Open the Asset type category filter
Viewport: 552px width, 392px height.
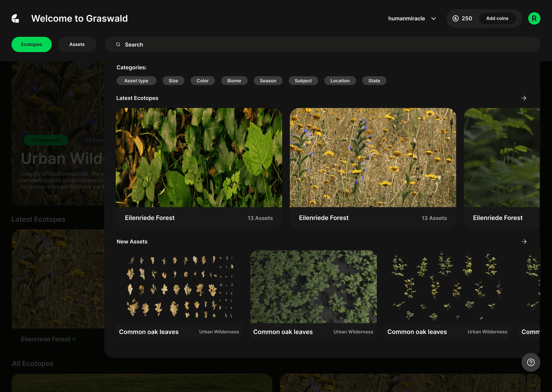click(x=136, y=81)
